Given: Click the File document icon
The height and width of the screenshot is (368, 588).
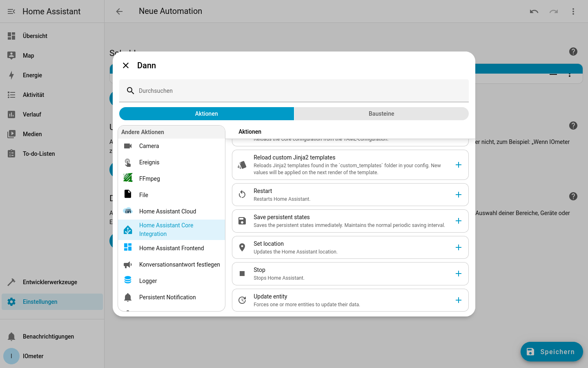Looking at the screenshot, I should [x=128, y=194].
